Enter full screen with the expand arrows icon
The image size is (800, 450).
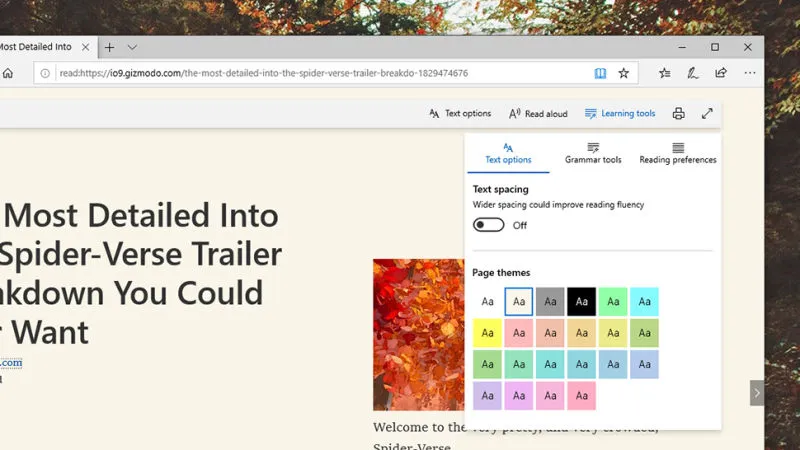click(x=708, y=114)
